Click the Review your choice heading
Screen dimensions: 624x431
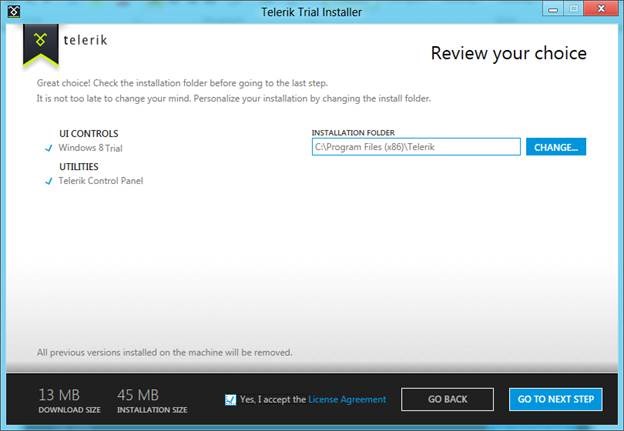click(x=508, y=53)
